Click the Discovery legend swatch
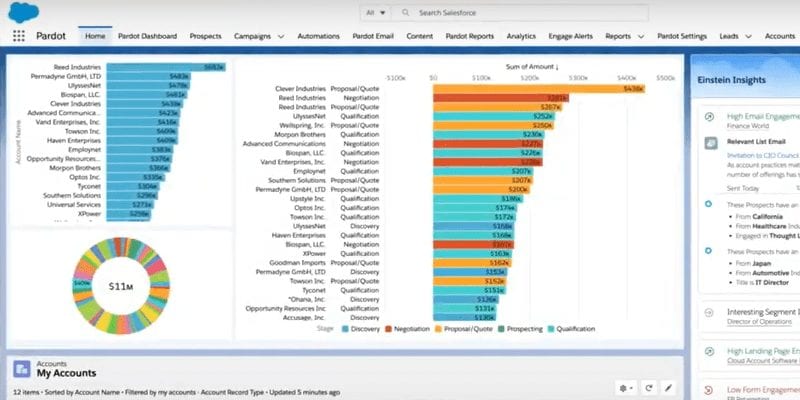The width and height of the screenshot is (800, 400). point(345,329)
